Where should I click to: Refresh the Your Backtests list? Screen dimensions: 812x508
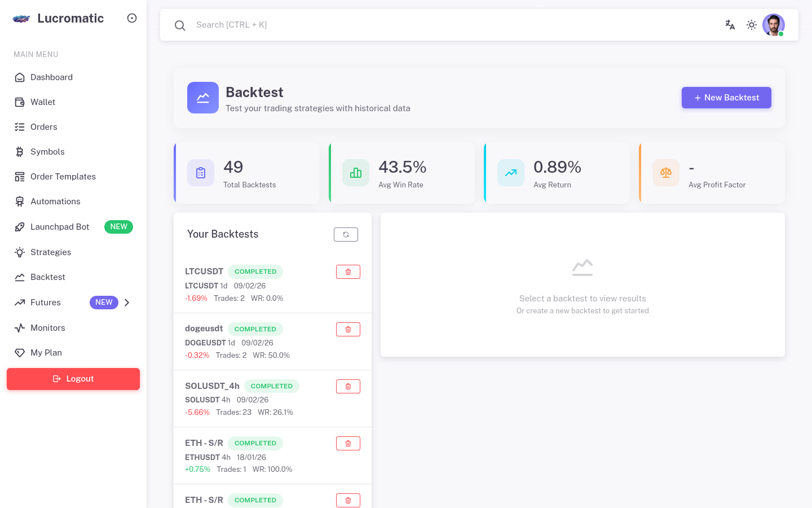point(346,234)
